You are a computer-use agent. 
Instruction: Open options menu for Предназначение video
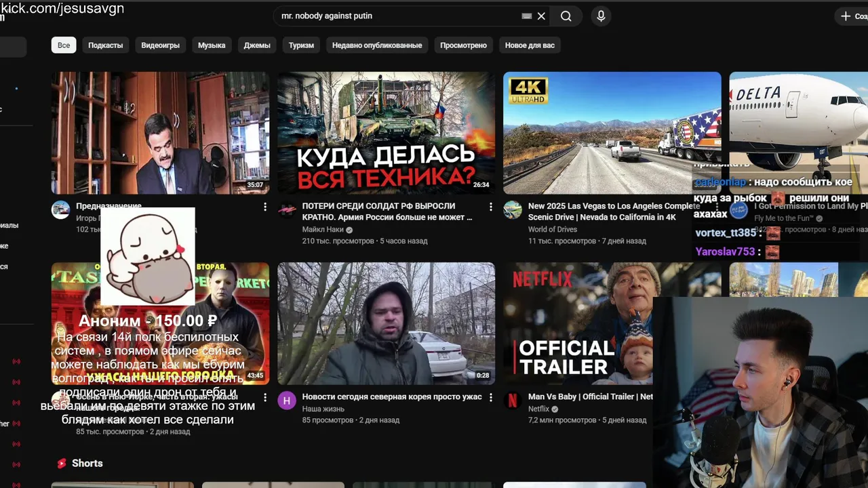click(265, 207)
